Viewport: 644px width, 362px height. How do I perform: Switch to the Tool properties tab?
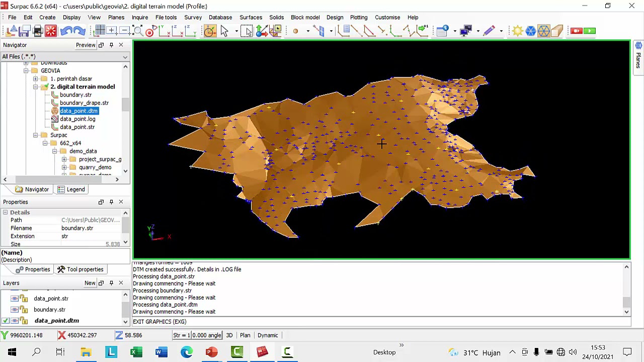(80, 269)
